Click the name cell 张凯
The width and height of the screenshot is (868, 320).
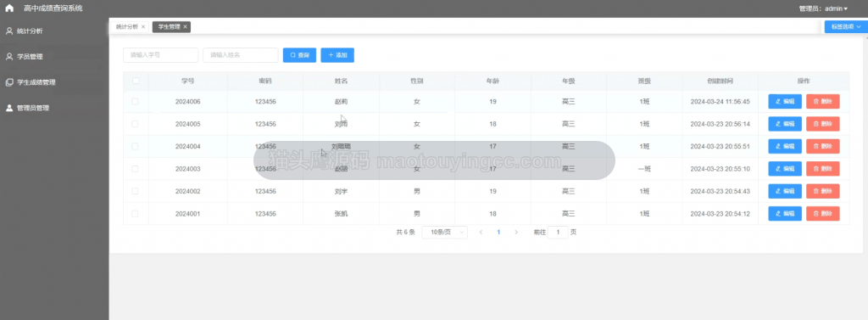341,214
